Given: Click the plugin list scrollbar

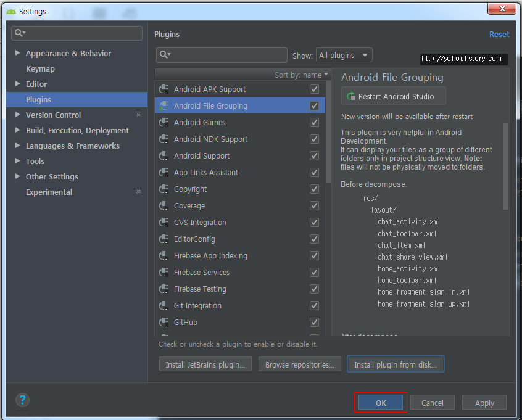Looking at the screenshot, I should coord(328,132).
